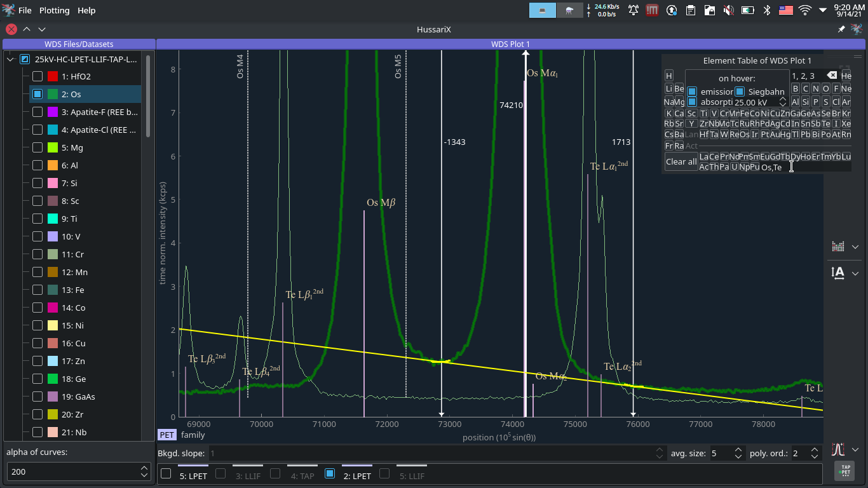This screenshot has height=488, width=868.
Task: Click the purple Apatite-F color swatch
Action: coord(53,112)
